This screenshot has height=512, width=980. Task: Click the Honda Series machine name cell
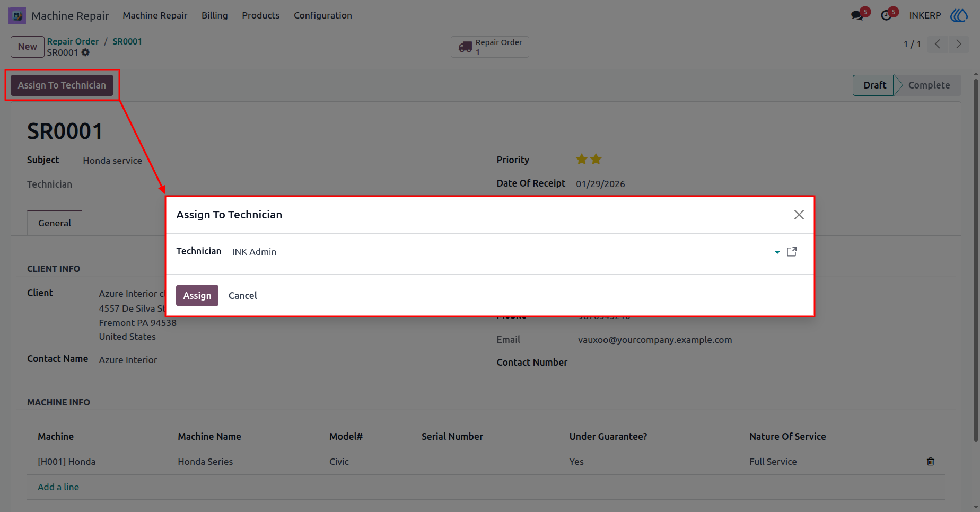[205, 462]
